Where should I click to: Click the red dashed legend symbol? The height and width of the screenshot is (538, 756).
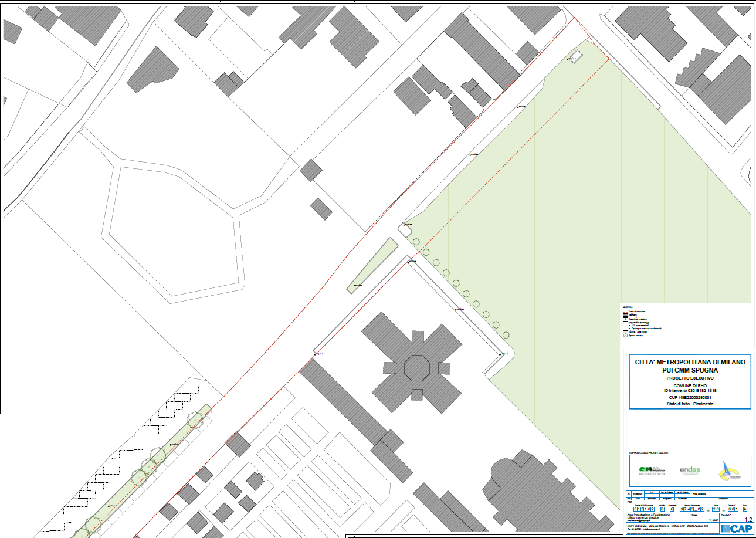coord(625,310)
